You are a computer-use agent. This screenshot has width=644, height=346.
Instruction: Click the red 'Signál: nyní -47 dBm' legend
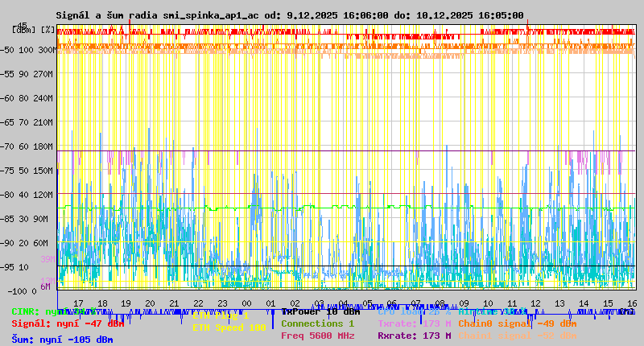(68, 323)
